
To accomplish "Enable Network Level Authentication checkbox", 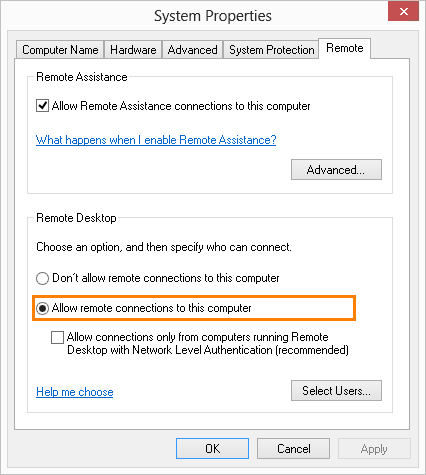I will [57, 337].
